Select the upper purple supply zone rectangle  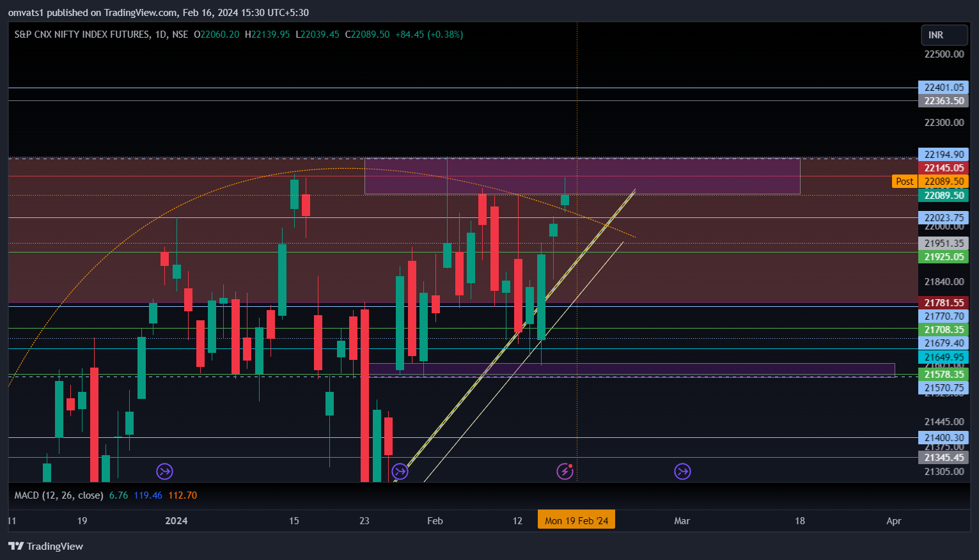[x=582, y=176]
